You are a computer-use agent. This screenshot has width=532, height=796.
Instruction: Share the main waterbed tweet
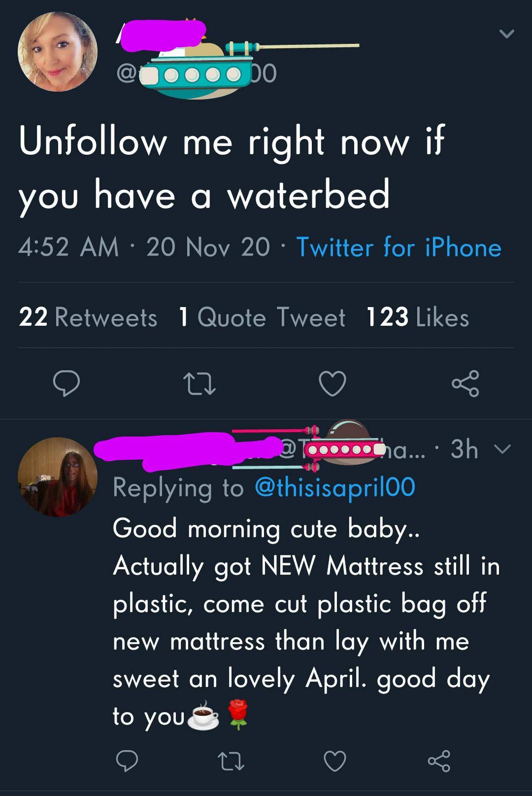click(465, 384)
